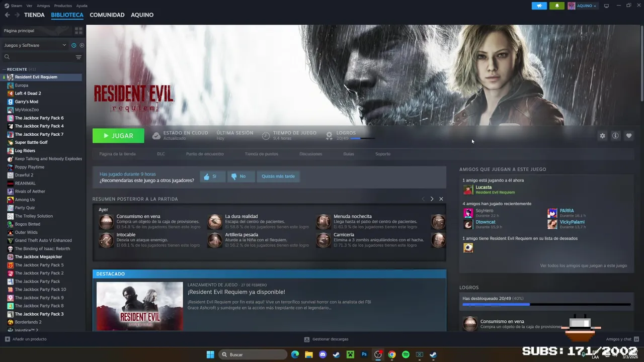This screenshot has height=362, width=644.
Task: Click Lucasta friend avatar
Action: coord(468,190)
